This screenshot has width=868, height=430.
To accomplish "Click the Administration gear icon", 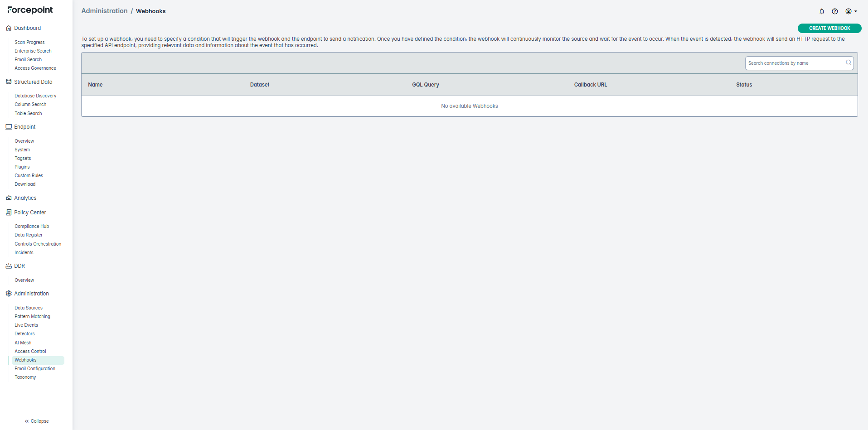I will pos(9,294).
